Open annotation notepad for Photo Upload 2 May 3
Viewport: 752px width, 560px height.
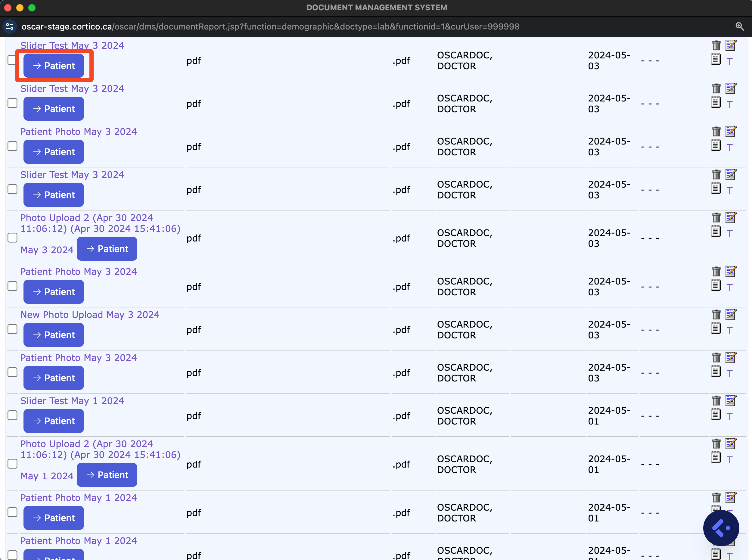(x=715, y=231)
